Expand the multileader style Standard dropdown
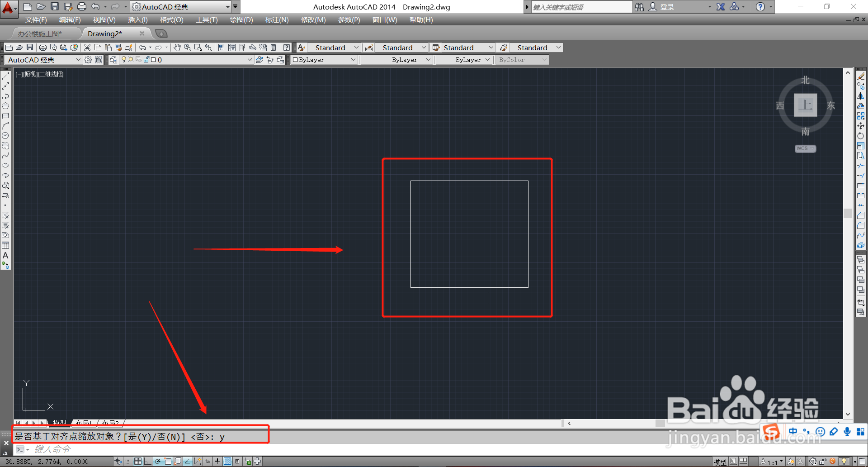 click(x=559, y=48)
